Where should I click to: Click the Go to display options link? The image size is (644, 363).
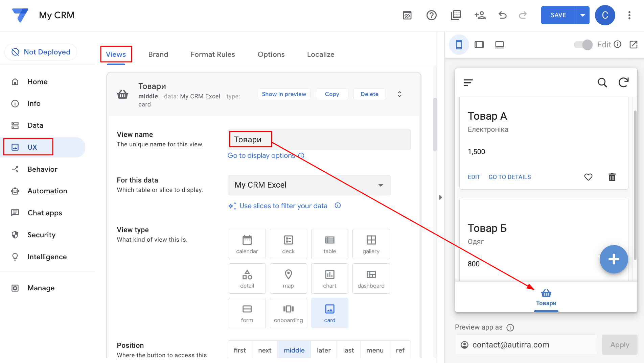[x=261, y=155]
